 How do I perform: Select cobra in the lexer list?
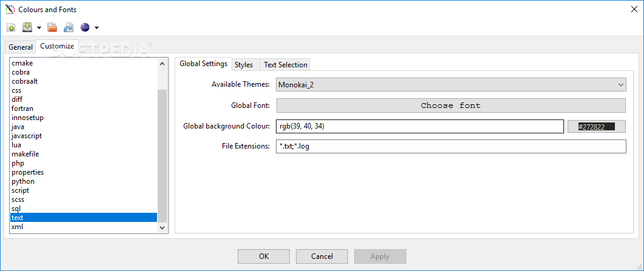click(x=83, y=72)
